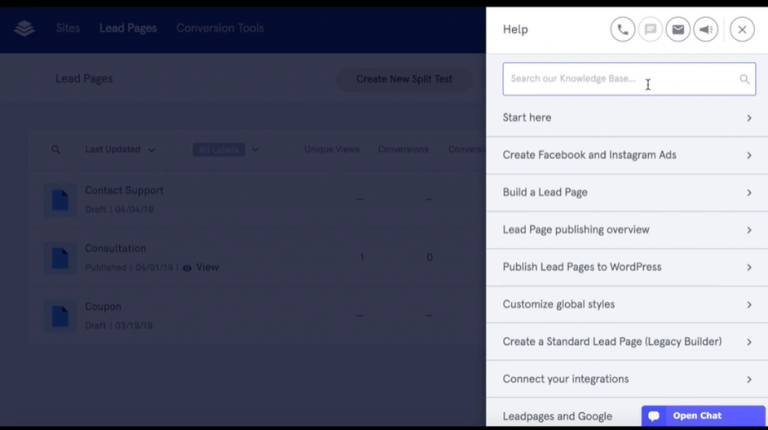Close the Help panel with X
The image size is (768, 430).
pyautogui.click(x=742, y=29)
